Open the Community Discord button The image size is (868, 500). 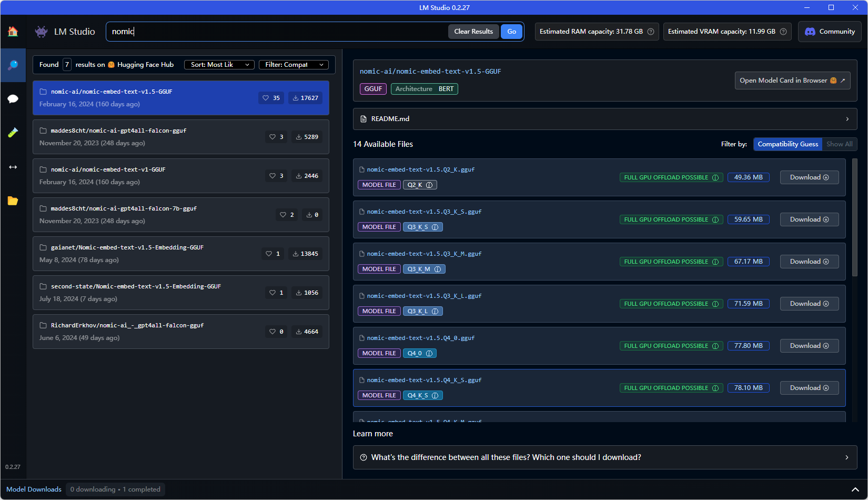pos(830,32)
